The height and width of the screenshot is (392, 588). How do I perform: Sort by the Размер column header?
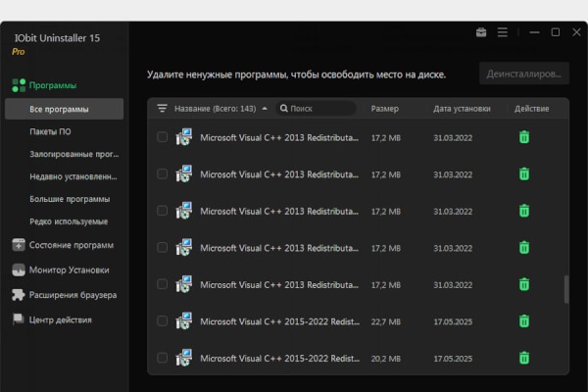tap(385, 109)
